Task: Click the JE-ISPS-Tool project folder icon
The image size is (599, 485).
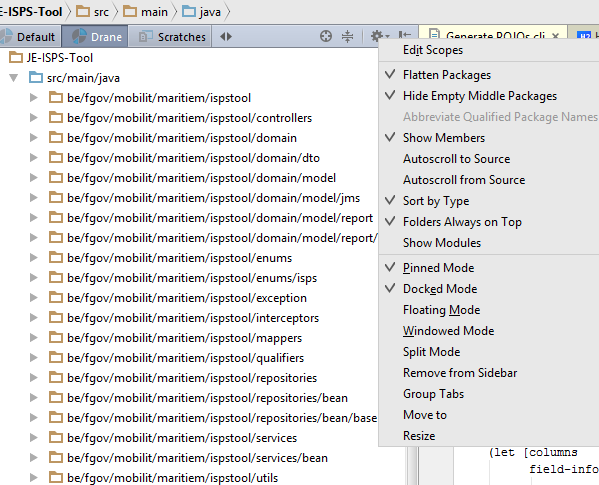Action: (x=16, y=58)
